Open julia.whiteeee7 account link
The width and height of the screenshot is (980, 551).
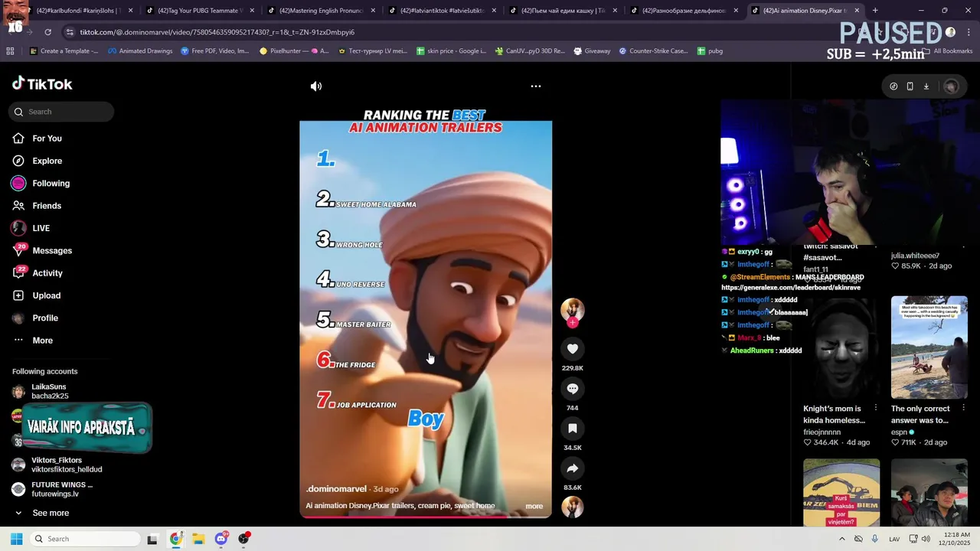point(915,256)
